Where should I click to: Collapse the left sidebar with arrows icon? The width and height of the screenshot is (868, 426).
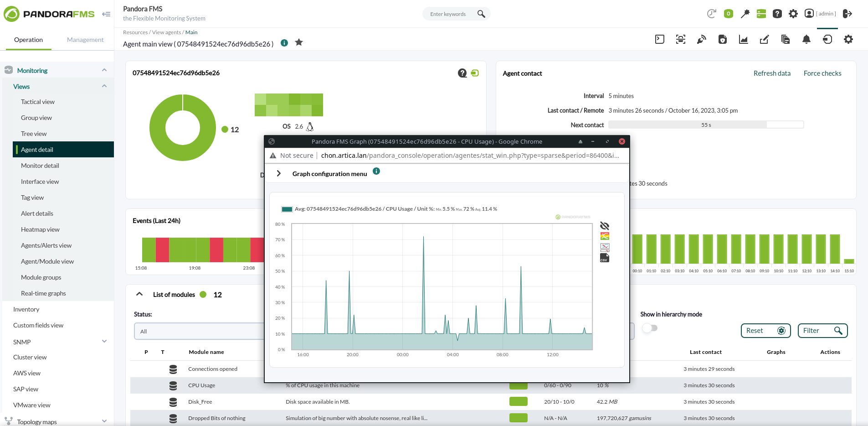click(107, 14)
